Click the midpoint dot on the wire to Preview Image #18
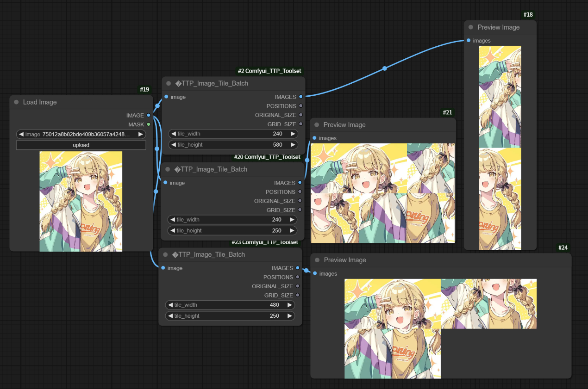 point(384,68)
